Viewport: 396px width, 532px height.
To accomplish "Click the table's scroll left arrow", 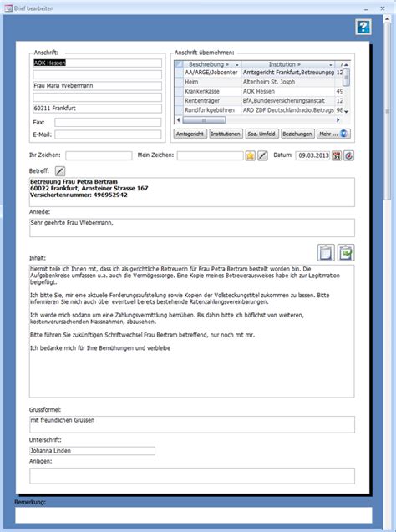I will pos(179,120).
